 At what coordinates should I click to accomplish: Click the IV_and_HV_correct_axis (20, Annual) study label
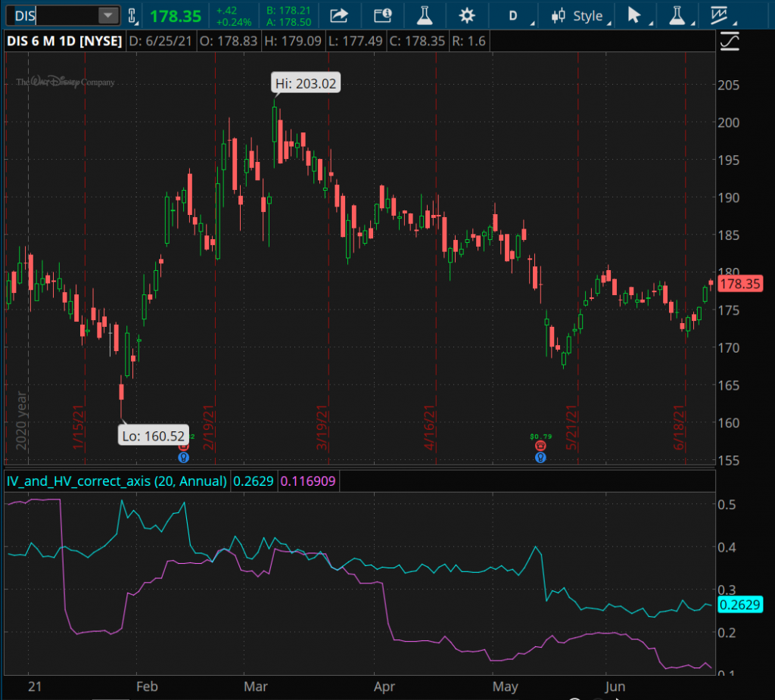117,481
